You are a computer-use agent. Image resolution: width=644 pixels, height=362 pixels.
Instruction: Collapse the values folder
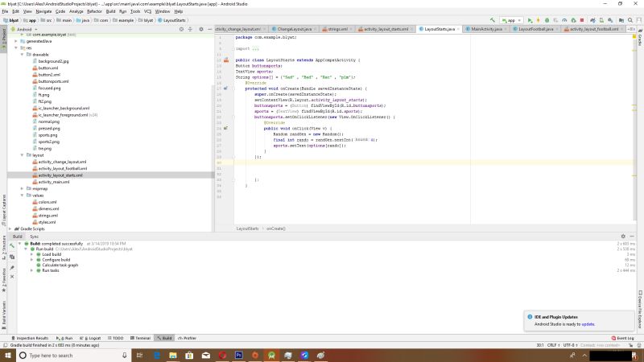(x=23, y=195)
